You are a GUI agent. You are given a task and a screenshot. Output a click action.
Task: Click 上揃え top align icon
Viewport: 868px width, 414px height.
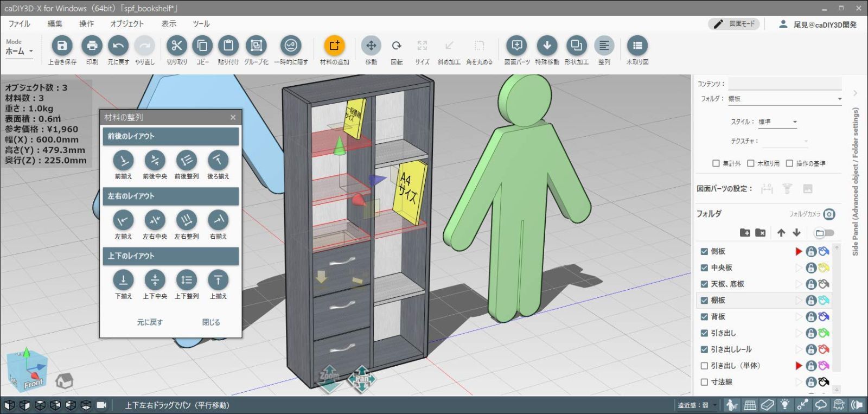click(218, 280)
